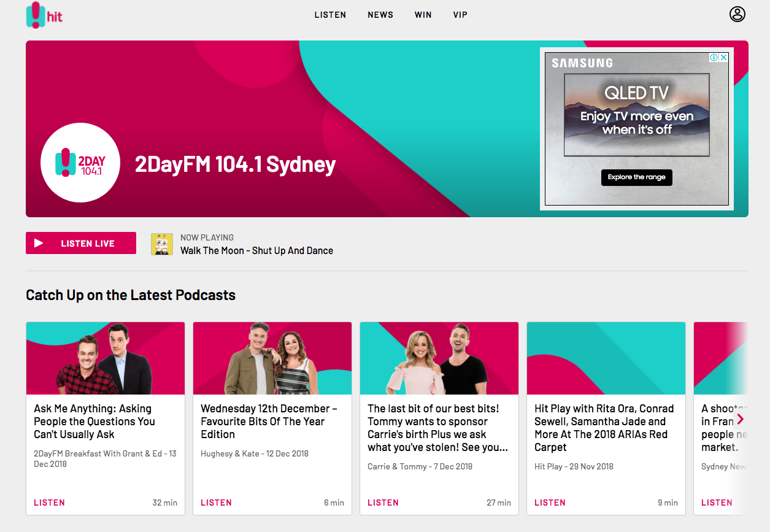Listen to Hit Play ARIAs podcast
Image resolution: width=770 pixels, height=532 pixels.
coord(550,503)
